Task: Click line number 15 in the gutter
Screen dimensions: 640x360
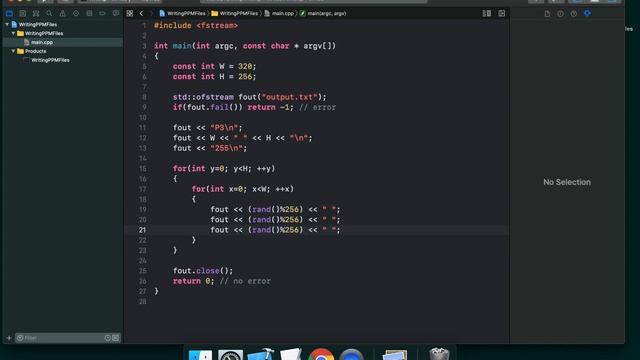Action: pyautogui.click(x=142, y=169)
